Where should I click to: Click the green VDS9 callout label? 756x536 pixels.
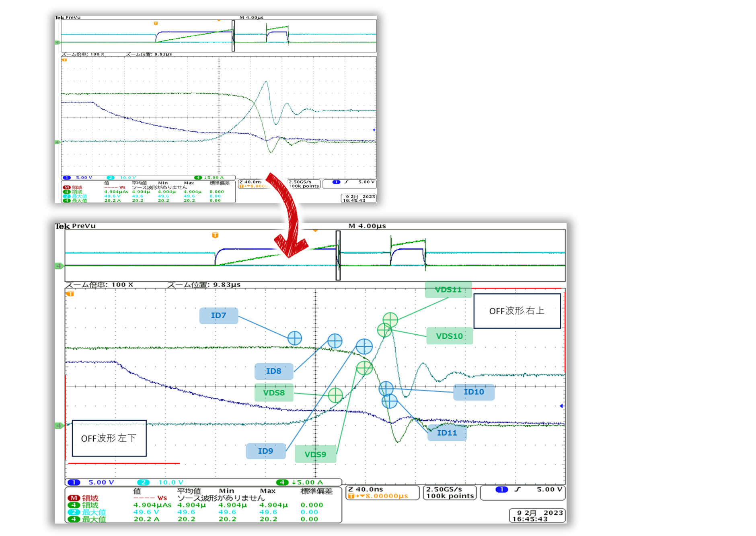pos(315,454)
